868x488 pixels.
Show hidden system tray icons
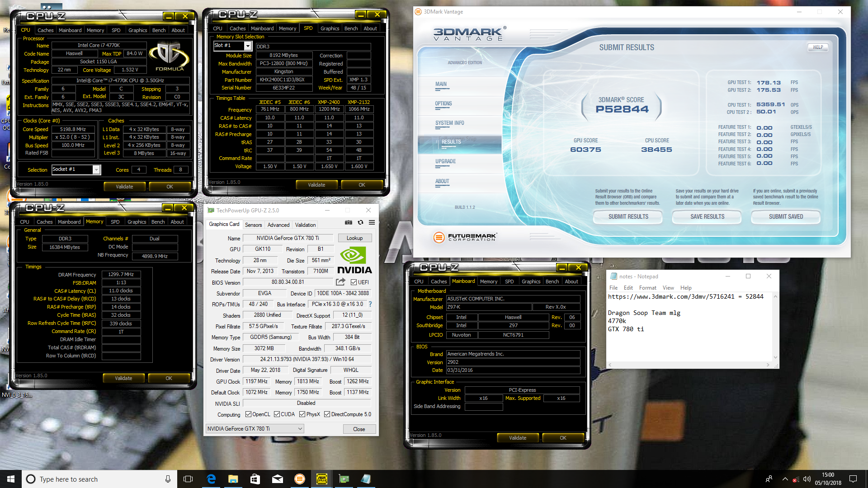point(785,479)
